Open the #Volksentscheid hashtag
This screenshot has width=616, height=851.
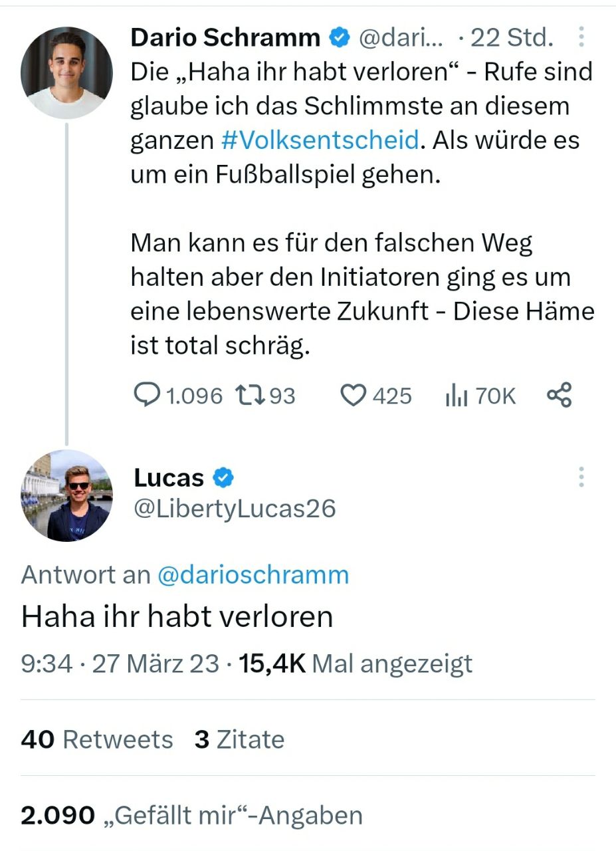pyautogui.click(x=320, y=140)
